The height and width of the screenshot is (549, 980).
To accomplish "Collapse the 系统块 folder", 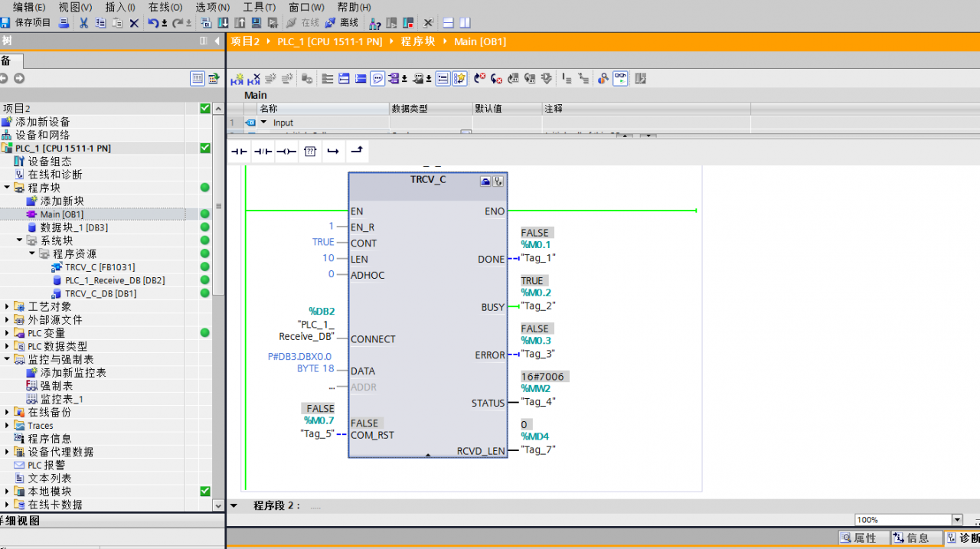I will click(x=20, y=240).
